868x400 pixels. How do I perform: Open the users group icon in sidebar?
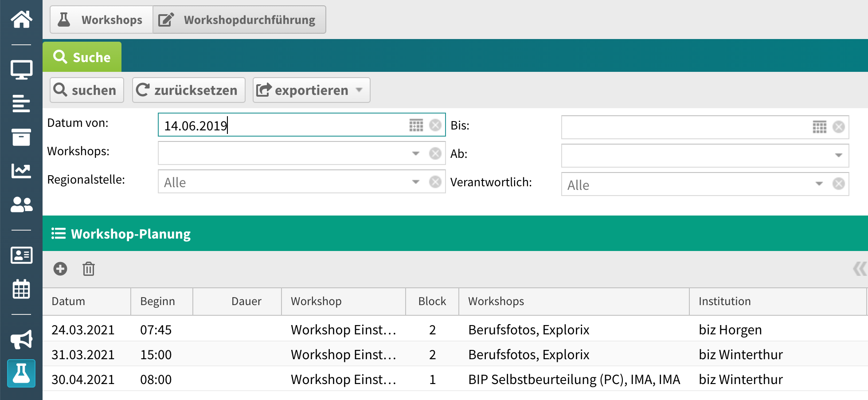[21, 204]
